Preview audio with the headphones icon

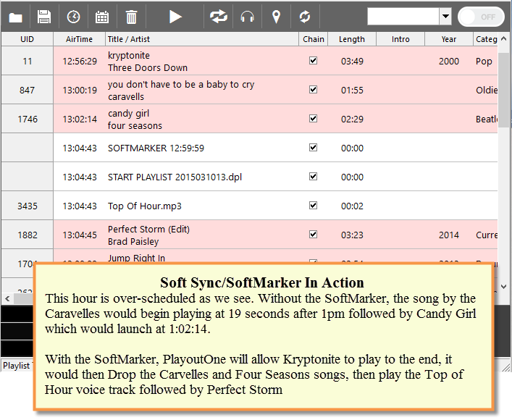tap(247, 17)
